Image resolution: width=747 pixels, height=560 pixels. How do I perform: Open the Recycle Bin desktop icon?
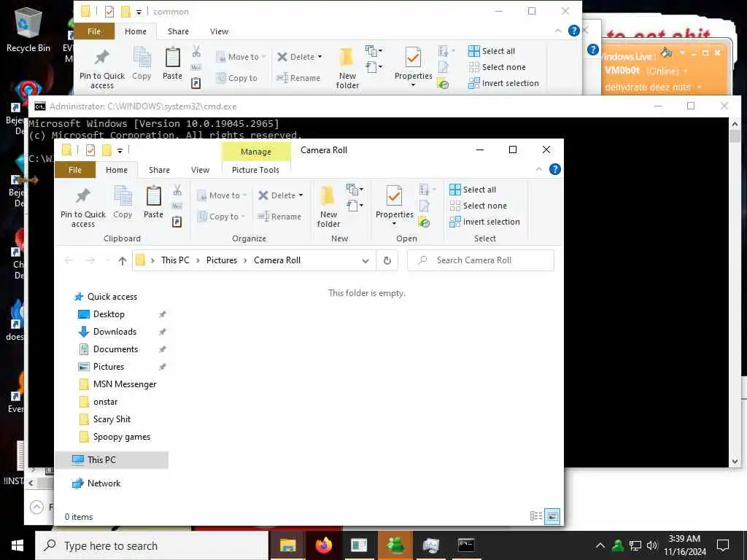pos(28,29)
